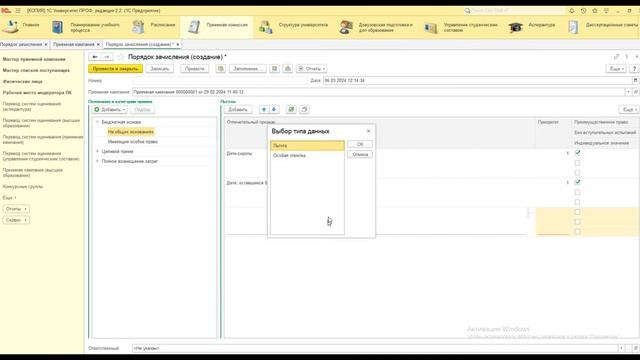This screenshot has height=360, width=640.
Task: Open Управление студенческим составом section
Action: [461, 27]
